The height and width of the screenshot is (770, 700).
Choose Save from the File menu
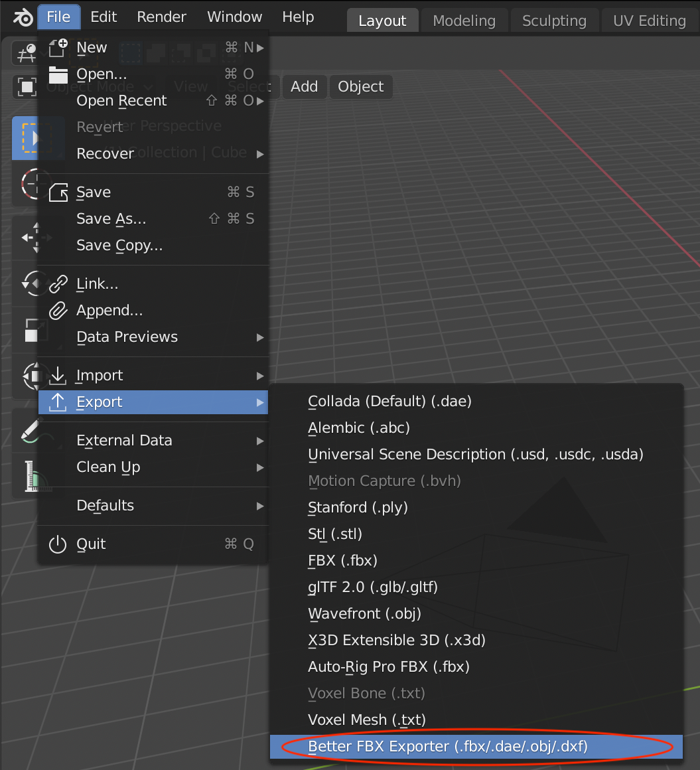pos(154,192)
